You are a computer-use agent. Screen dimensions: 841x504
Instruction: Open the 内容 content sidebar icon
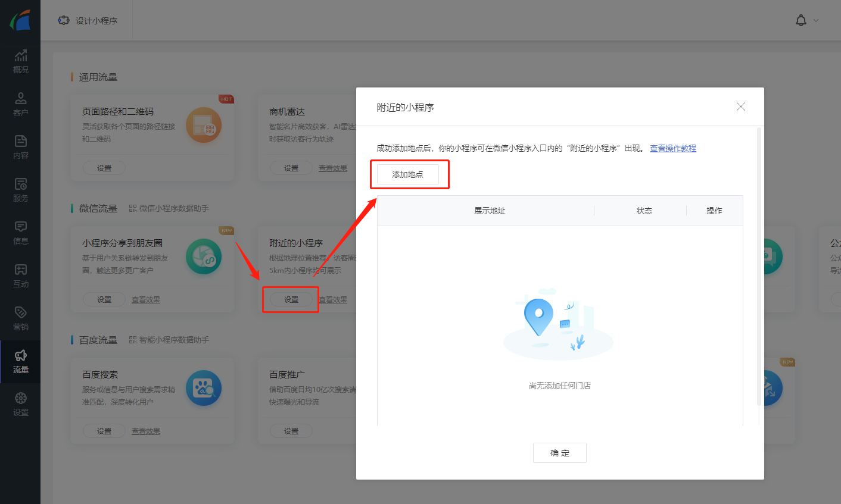coord(20,147)
